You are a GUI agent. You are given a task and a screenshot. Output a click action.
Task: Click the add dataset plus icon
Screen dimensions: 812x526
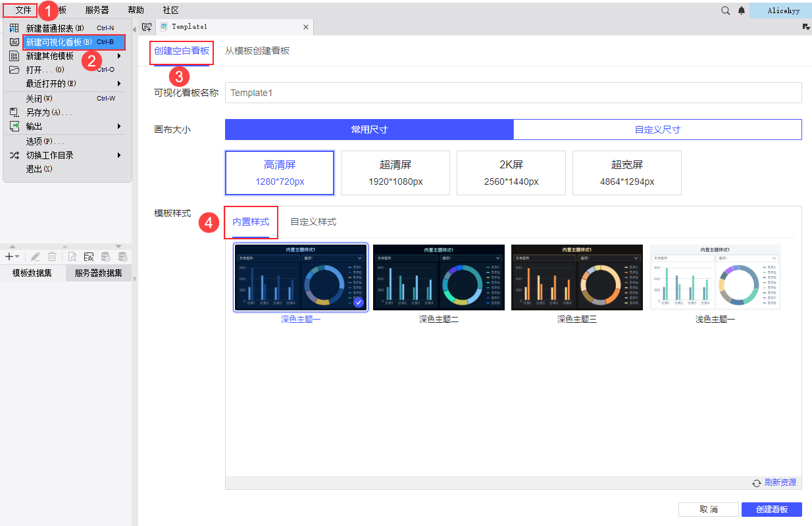pyautogui.click(x=9, y=256)
